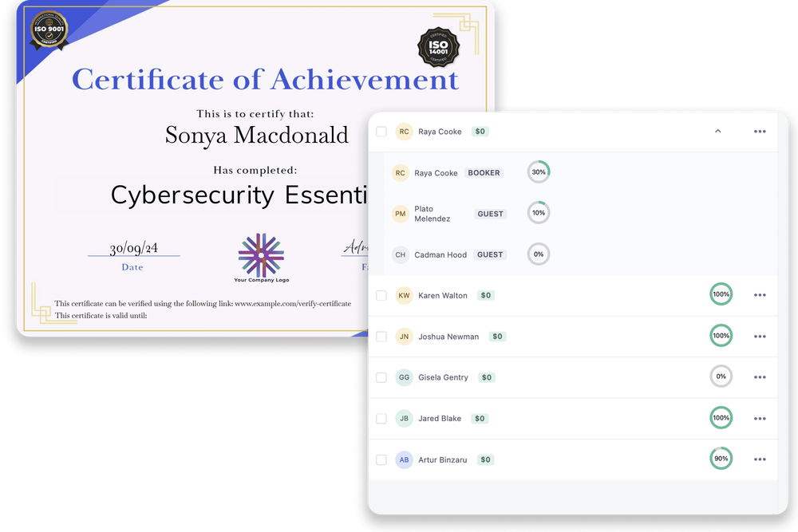Open the three-dot menu for Artur Binzaru
The width and height of the screenshot is (798, 532).
coord(760,459)
